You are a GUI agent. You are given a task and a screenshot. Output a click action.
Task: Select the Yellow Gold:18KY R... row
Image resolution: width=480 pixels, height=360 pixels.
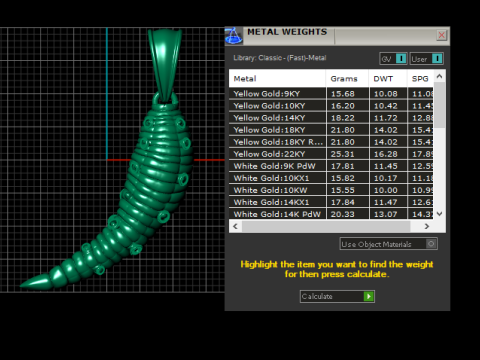pos(331,142)
